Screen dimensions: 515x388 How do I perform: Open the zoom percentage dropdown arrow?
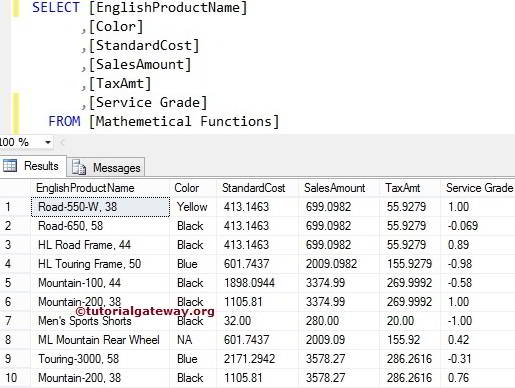[x=48, y=142]
